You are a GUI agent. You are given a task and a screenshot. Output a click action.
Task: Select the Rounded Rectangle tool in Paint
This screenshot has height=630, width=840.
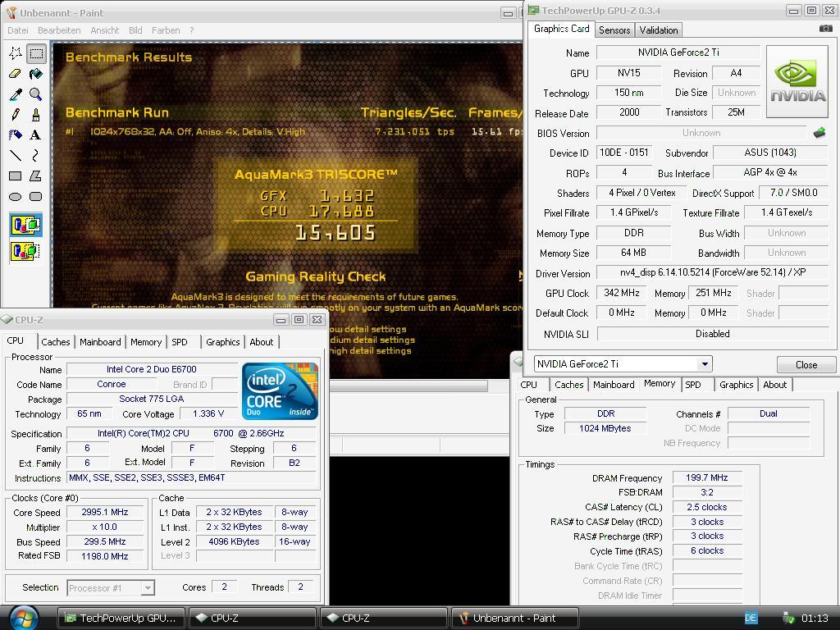point(36,196)
